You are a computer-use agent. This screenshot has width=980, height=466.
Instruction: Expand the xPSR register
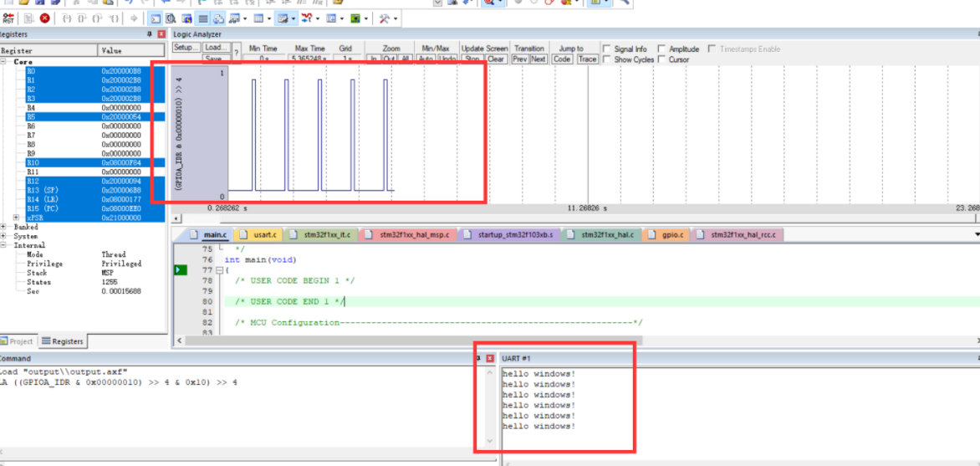point(16,218)
